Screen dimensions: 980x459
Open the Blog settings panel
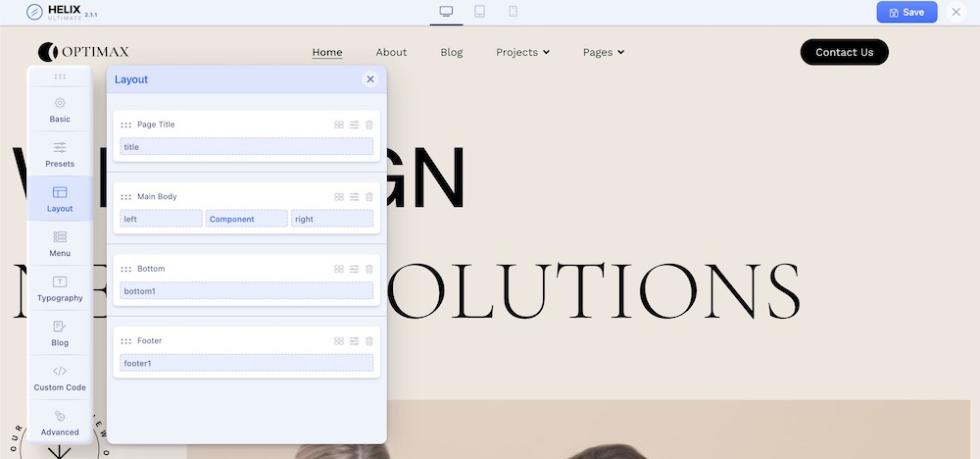click(x=60, y=332)
